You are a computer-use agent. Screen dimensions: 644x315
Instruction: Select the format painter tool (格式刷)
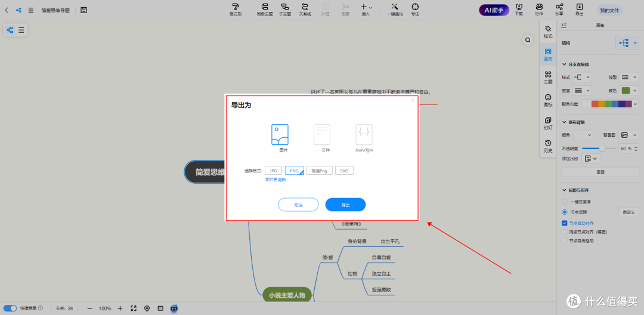[236, 10]
